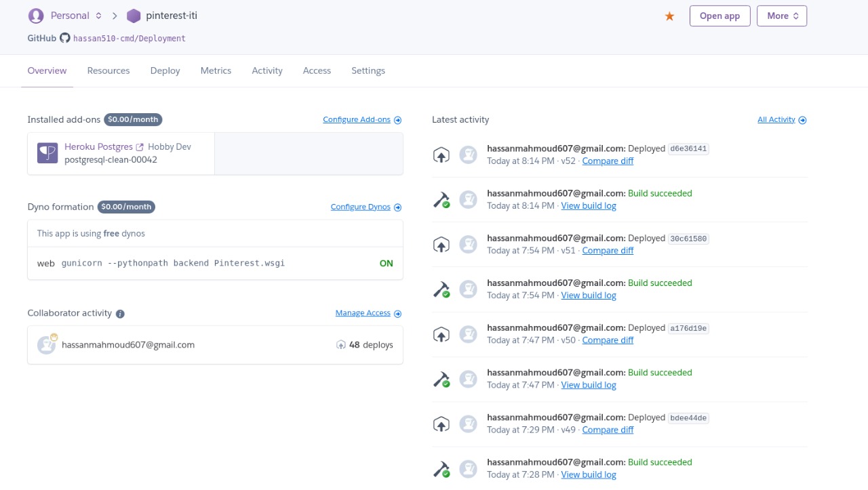This screenshot has width=868, height=490.
Task: Go to the Deploy tab
Action: tap(165, 70)
